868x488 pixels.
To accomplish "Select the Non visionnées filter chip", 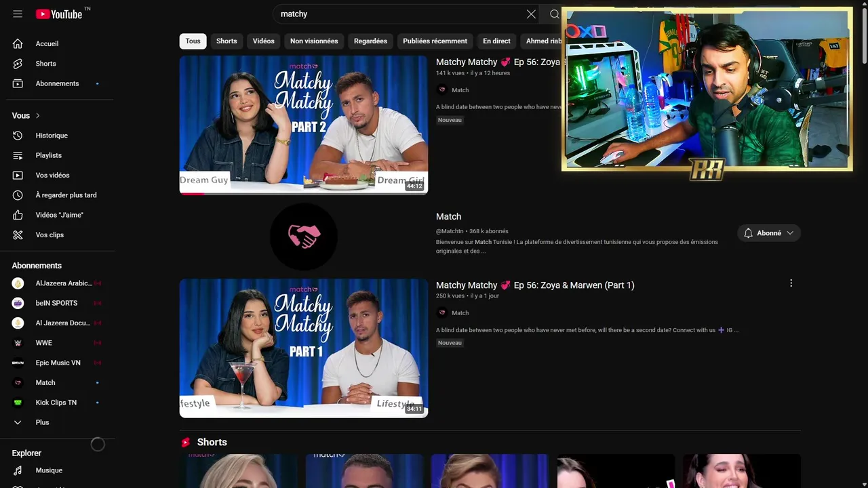I will [x=314, y=41].
